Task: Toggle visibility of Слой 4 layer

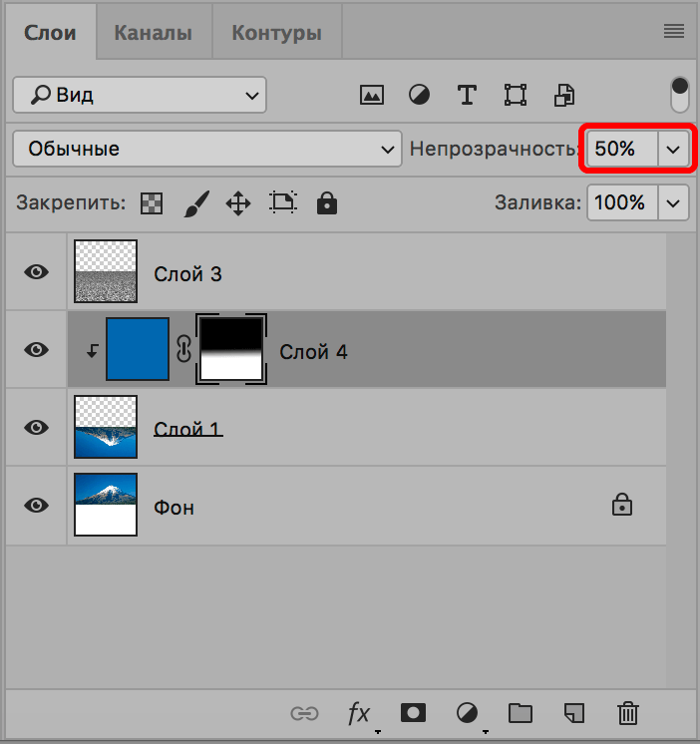Action: click(37, 349)
